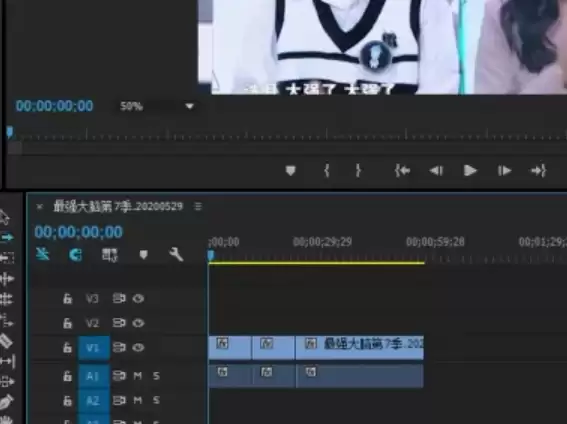Viewport: 567px width, 424px height.
Task: Go to In point button
Action: [402, 170]
